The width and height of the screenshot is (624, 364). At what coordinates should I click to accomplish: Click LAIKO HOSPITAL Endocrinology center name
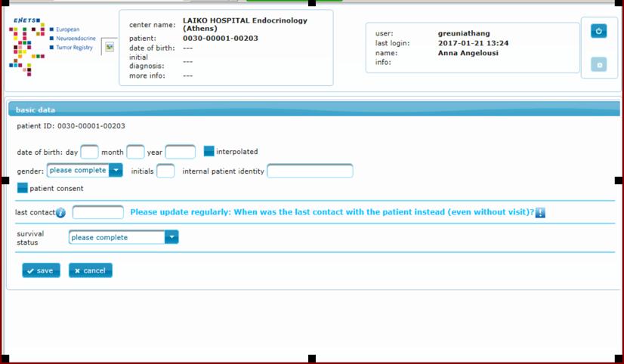245,24
